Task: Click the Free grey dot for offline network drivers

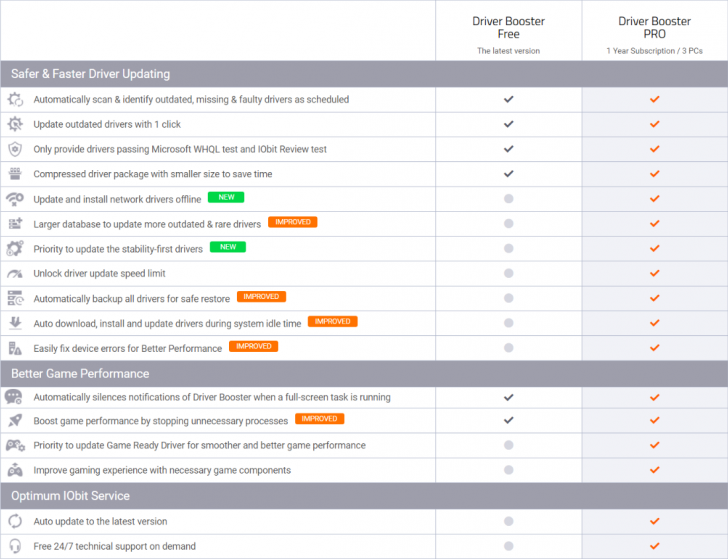Action: 509,199
